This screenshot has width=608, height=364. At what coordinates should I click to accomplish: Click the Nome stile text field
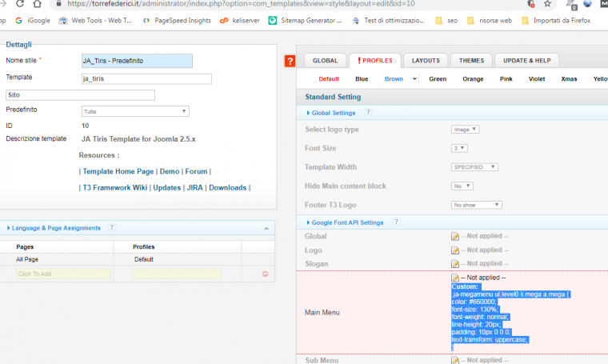(137, 61)
